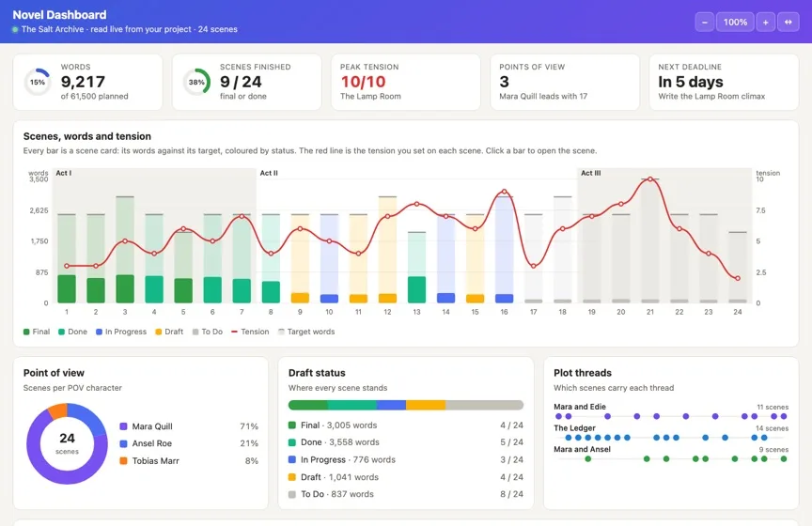Select the Tobias Marr POV label

155,461
